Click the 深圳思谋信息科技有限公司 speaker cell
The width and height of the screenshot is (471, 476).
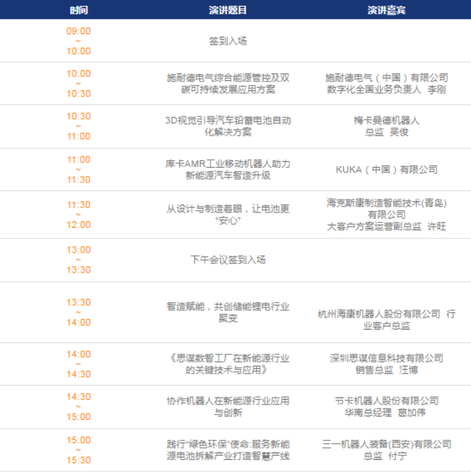[x=387, y=364]
